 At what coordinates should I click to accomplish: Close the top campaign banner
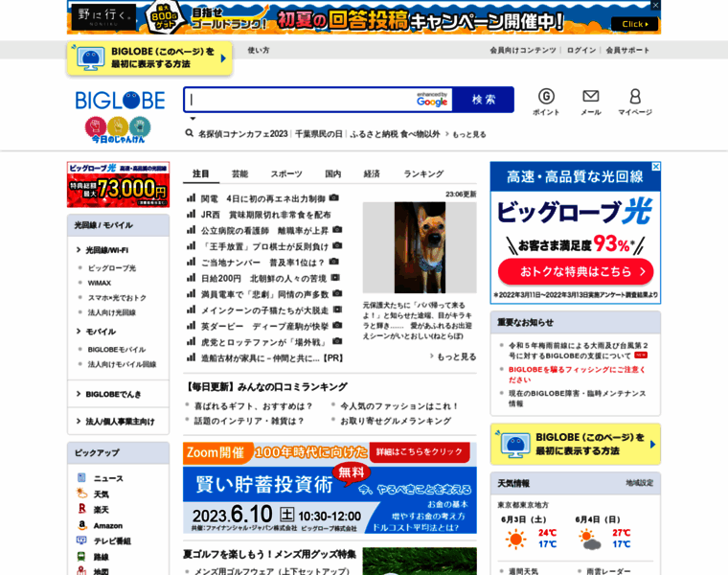pos(655,5)
